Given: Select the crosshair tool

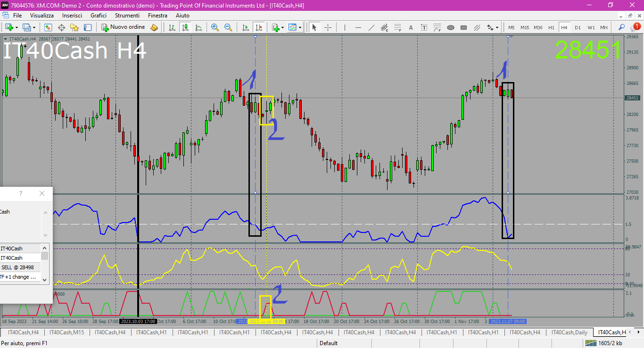Looking at the screenshot, I should coord(328,27).
